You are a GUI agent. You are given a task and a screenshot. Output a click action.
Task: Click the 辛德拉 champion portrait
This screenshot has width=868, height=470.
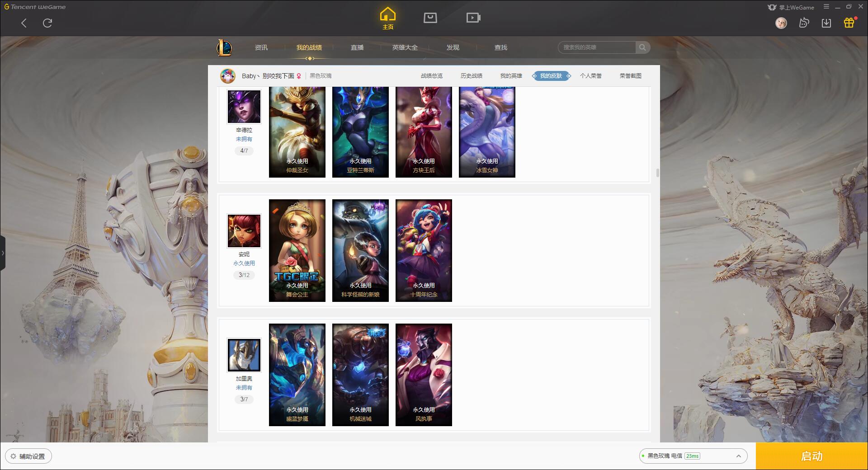[x=244, y=107]
